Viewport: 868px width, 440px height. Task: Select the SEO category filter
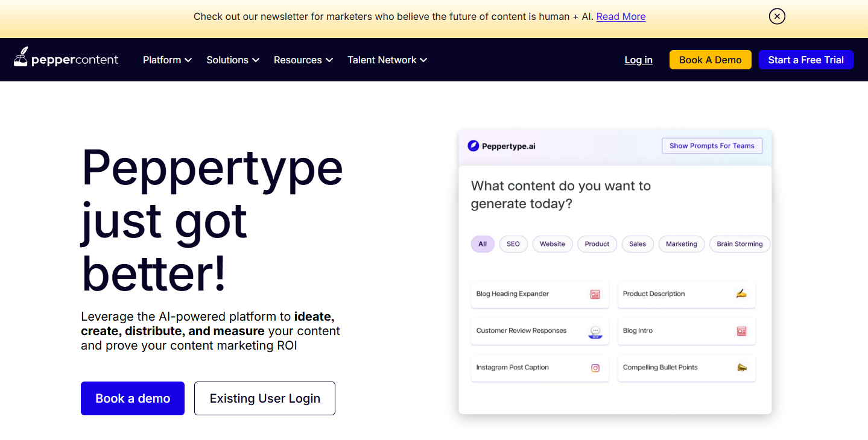point(513,244)
